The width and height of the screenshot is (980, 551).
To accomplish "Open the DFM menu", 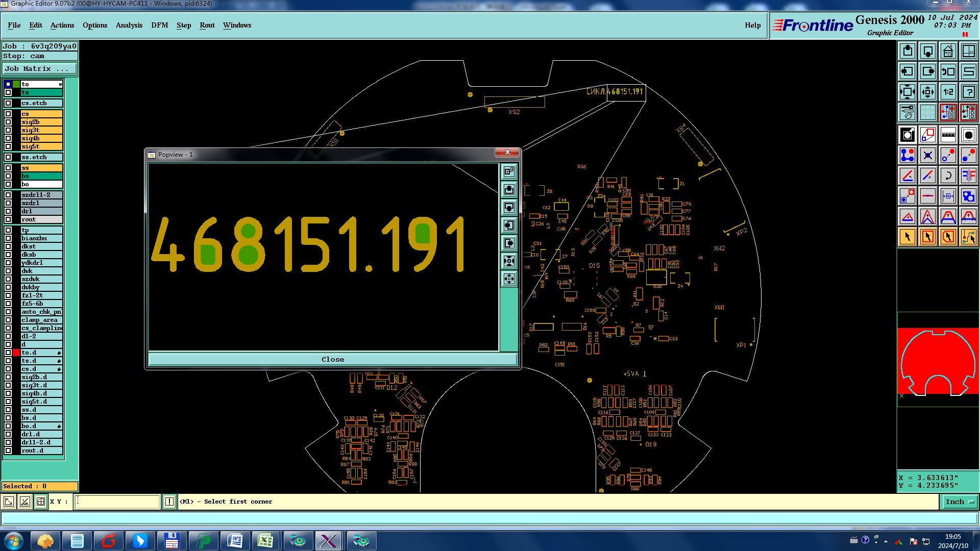I will tap(159, 25).
